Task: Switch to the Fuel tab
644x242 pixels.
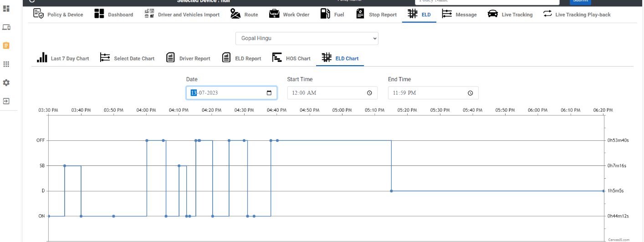Action: pyautogui.click(x=332, y=14)
